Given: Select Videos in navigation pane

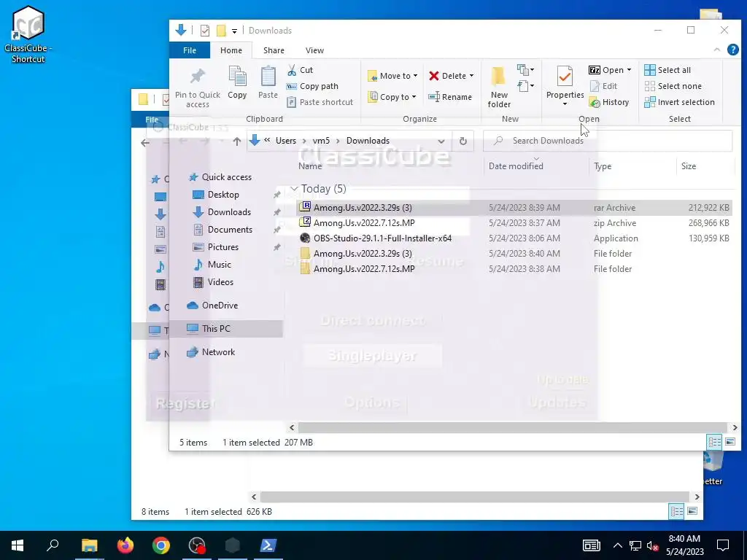Looking at the screenshot, I should [220, 282].
